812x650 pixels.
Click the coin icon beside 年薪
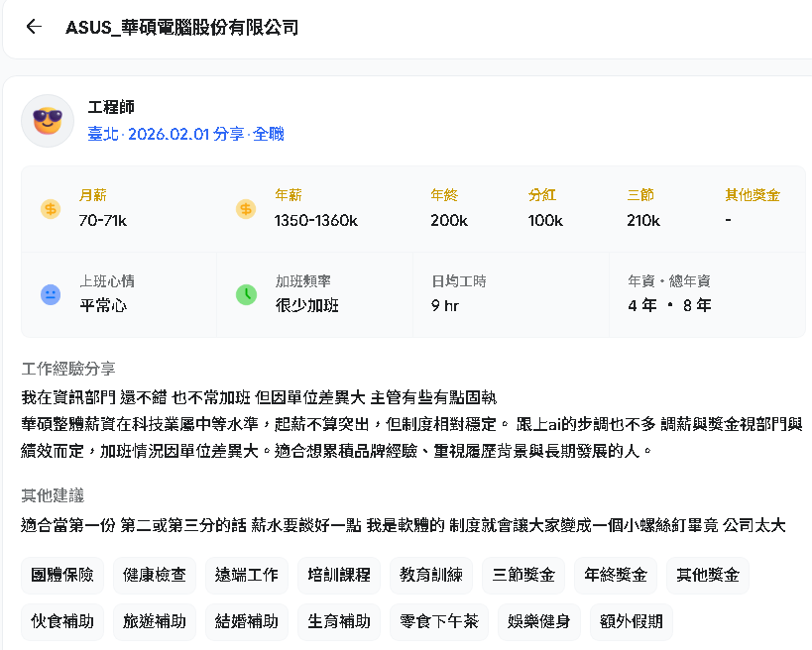[x=246, y=209]
